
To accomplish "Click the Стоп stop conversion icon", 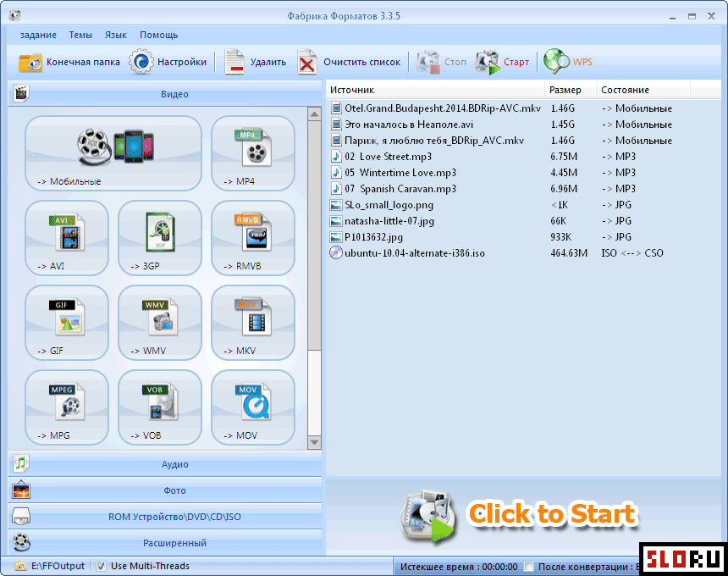I will tap(428, 62).
